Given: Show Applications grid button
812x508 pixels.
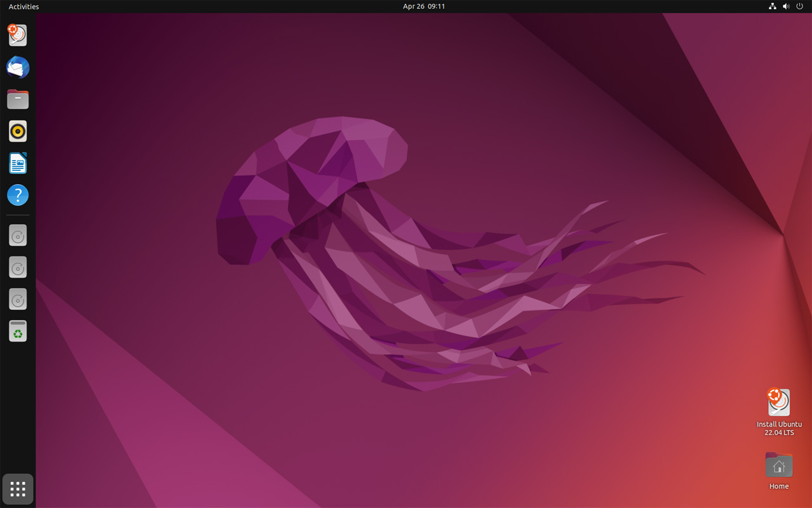Looking at the screenshot, I should (x=18, y=489).
